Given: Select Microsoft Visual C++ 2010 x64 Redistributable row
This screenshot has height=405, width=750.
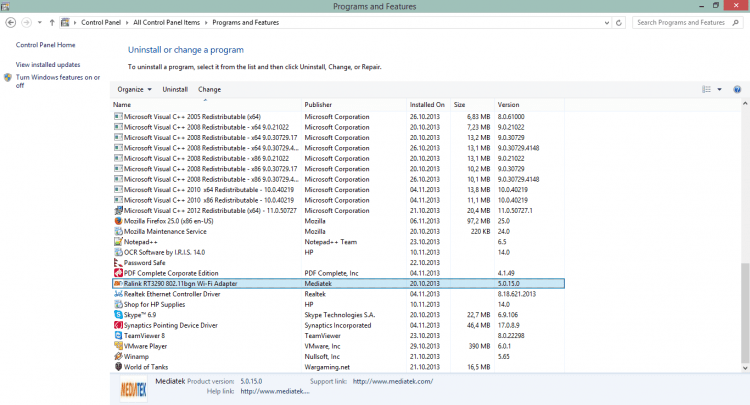Looking at the screenshot, I should [338, 190].
